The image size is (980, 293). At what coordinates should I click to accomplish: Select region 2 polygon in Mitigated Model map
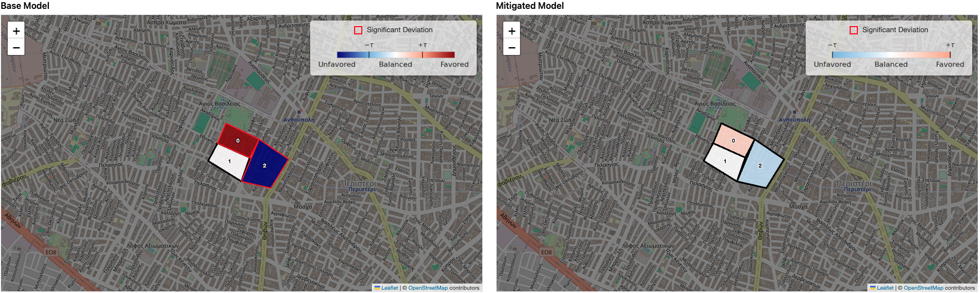pyautogui.click(x=761, y=165)
